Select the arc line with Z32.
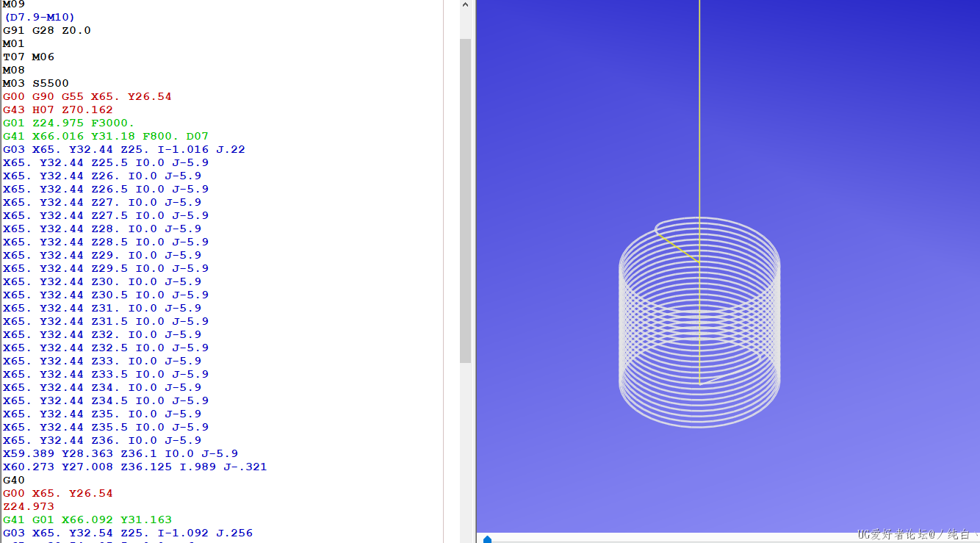This screenshot has width=980, height=543. [x=102, y=334]
